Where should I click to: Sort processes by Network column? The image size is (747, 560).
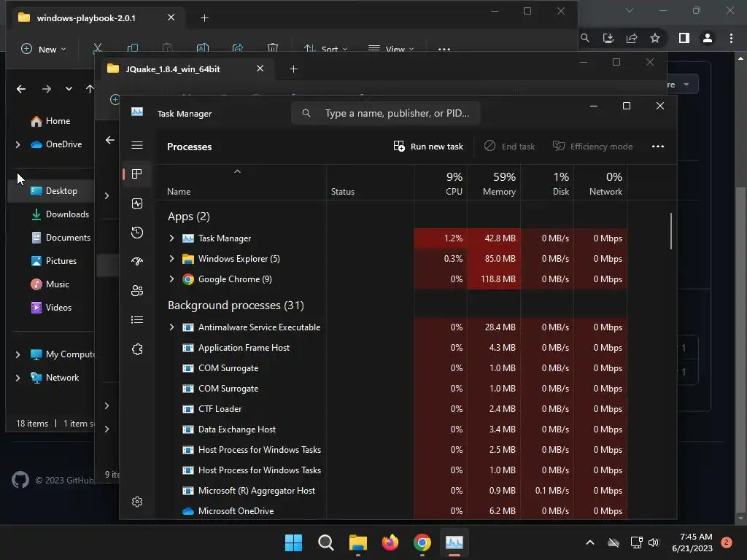coord(601,183)
